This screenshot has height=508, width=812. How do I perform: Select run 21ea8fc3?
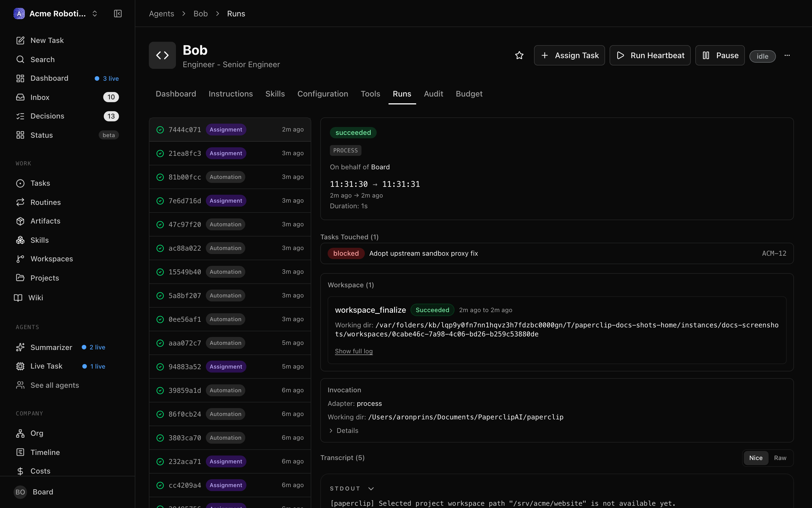(230, 153)
